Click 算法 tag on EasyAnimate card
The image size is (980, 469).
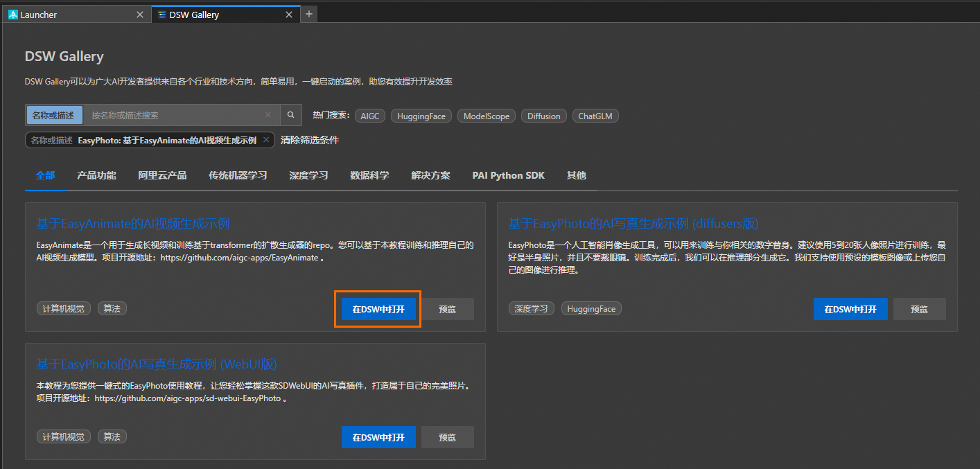coord(112,308)
